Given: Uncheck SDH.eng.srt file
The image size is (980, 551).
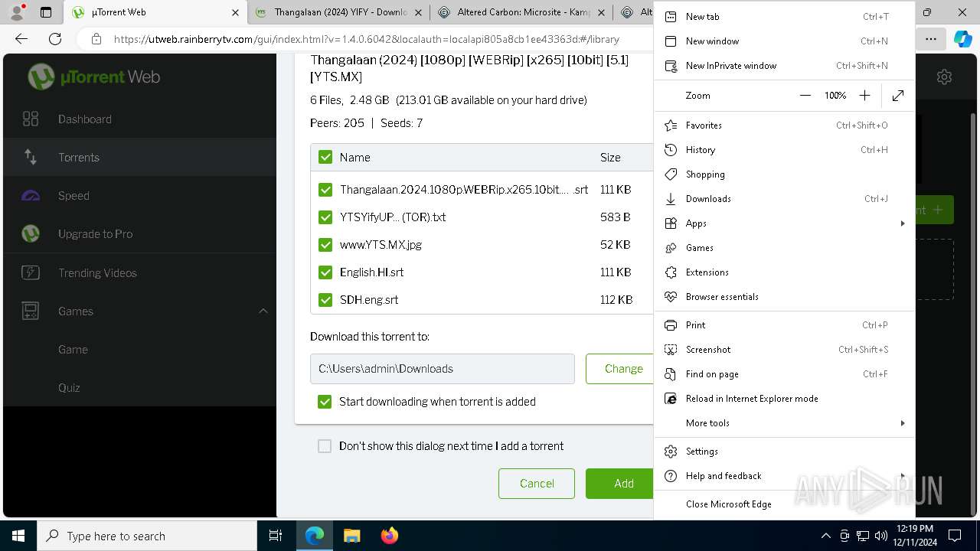Looking at the screenshot, I should click(x=325, y=299).
